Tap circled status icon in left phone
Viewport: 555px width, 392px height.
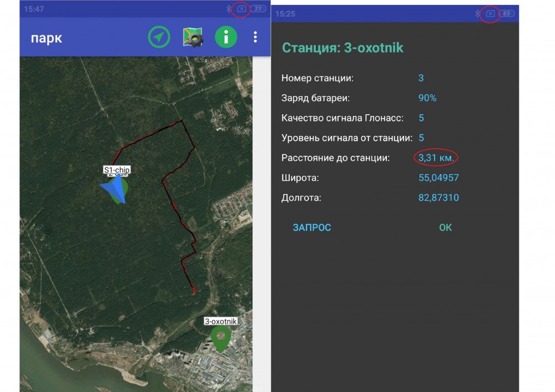click(x=241, y=9)
